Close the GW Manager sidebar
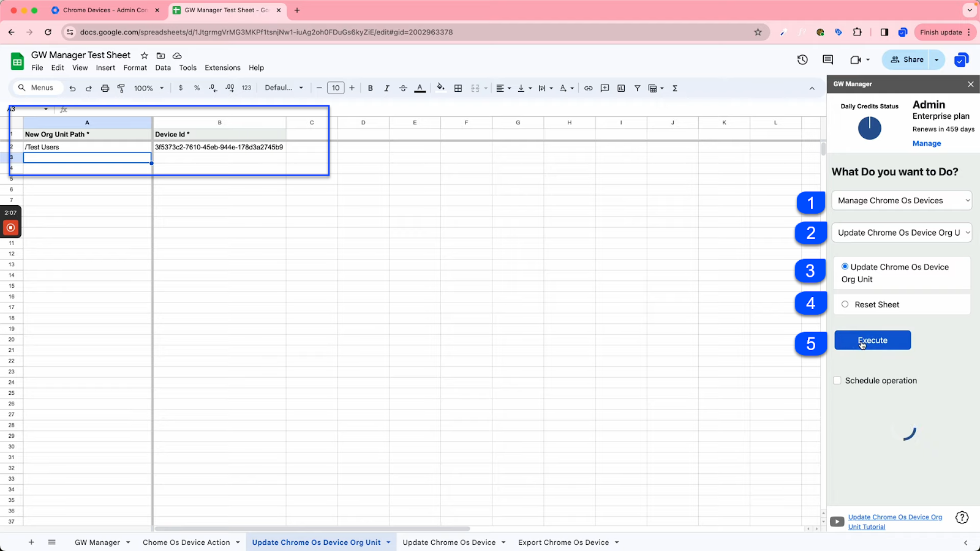Viewport: 980px width, 551px height. pos(971,84)
